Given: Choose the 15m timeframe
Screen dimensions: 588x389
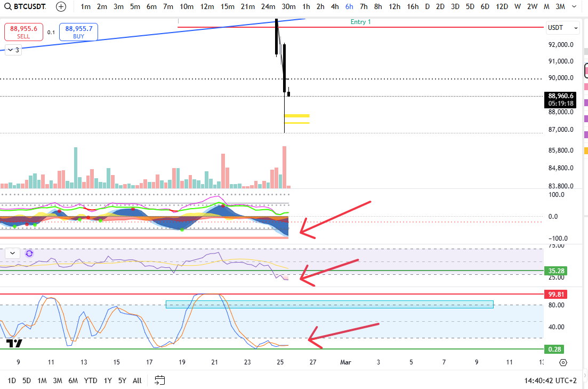Looking at the screenshot, I should [x=227, y=6].
